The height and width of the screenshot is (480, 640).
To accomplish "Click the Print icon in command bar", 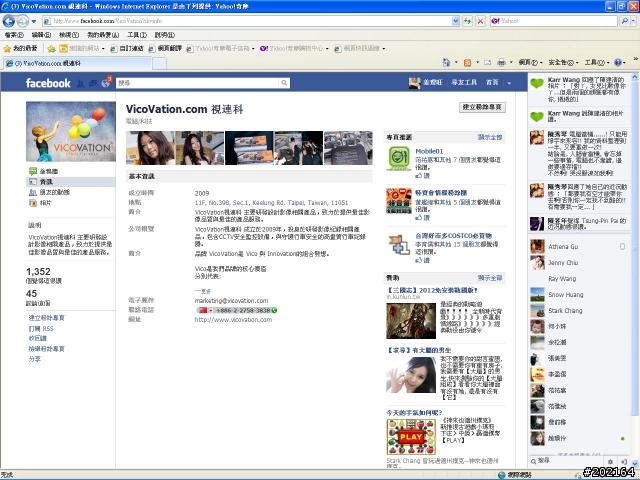I will (501, 62).
